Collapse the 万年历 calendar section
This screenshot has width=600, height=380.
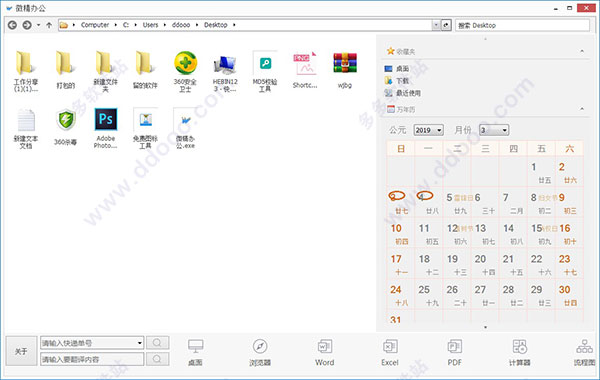coord(582,109)
